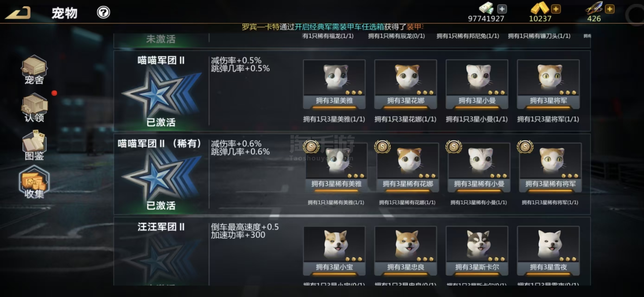
Task: Open the 认领 claim section
Action: coord(34,107)
